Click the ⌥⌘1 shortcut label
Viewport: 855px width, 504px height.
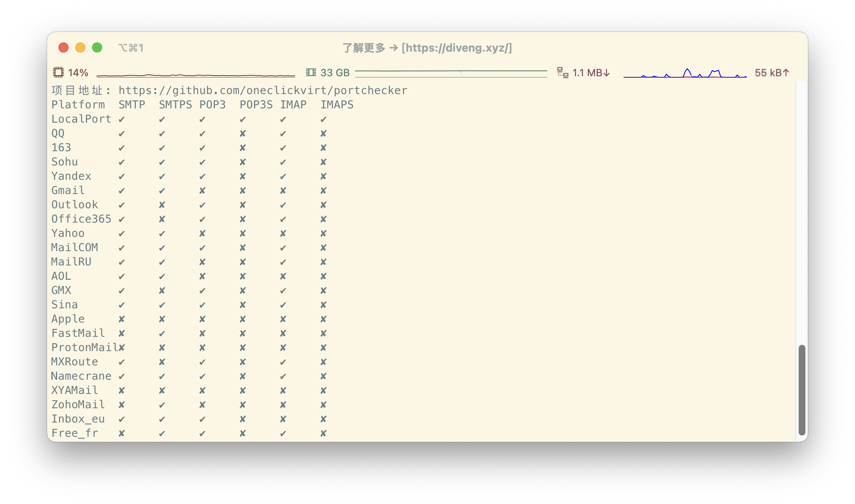(131, 48)
